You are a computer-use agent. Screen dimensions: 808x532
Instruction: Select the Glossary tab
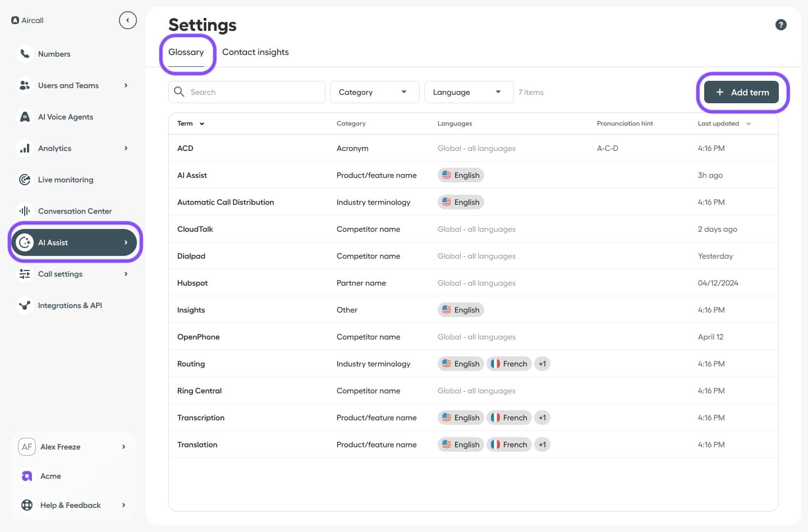tap(186, 52)
